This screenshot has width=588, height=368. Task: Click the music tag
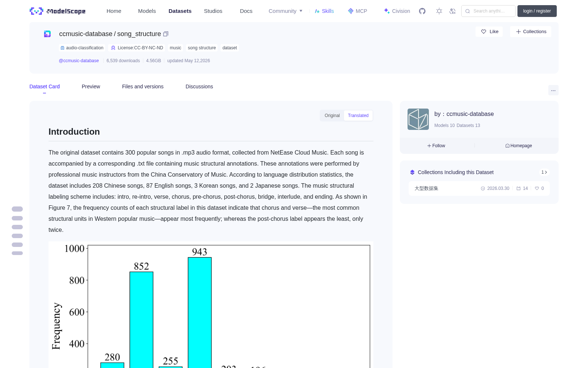[175, 48]
